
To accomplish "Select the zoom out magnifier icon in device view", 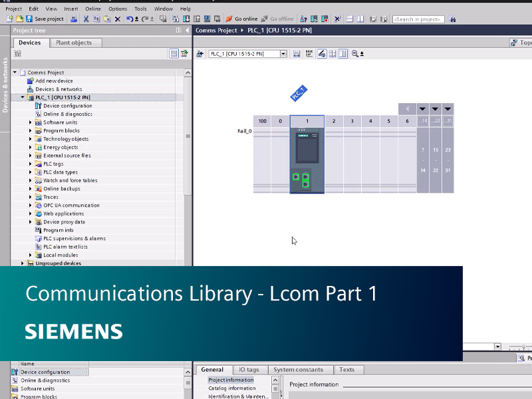I will pyautogui.click(x=354, y=53).
